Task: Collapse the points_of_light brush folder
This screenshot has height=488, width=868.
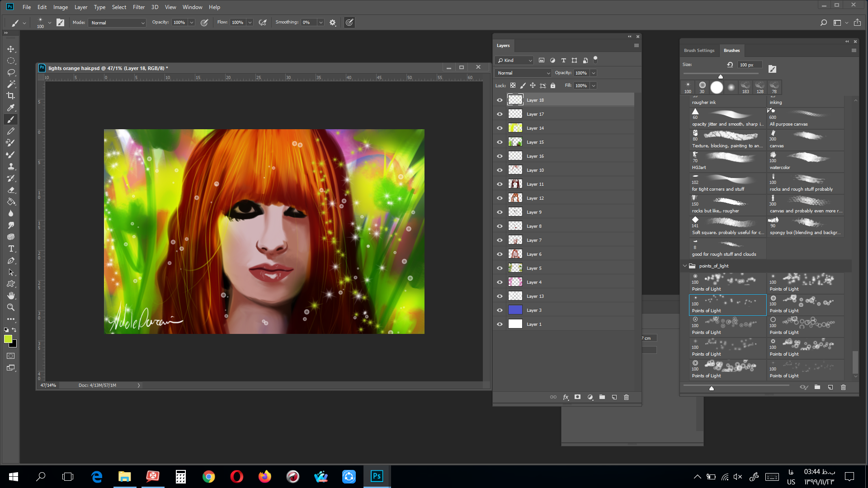Action: (685, 266)
